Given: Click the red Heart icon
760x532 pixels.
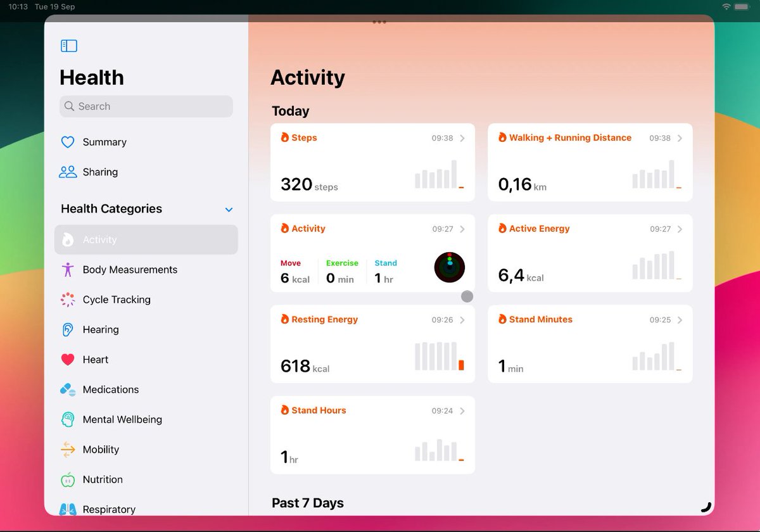Looking at the screenshot, I should (68, 360).
